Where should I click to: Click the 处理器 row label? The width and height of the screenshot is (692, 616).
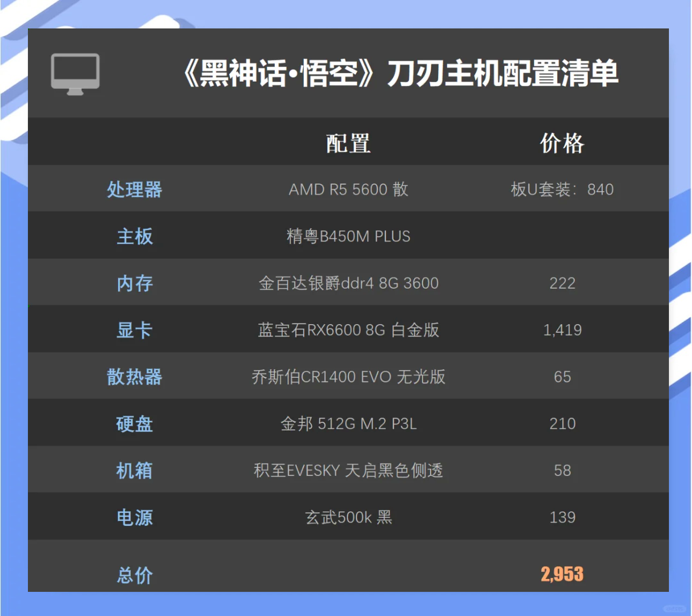(x=134, y=189)
